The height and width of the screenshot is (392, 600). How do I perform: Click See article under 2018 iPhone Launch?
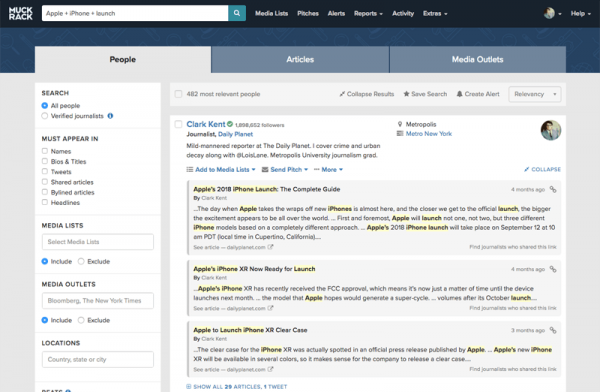[x=233, y=247]
